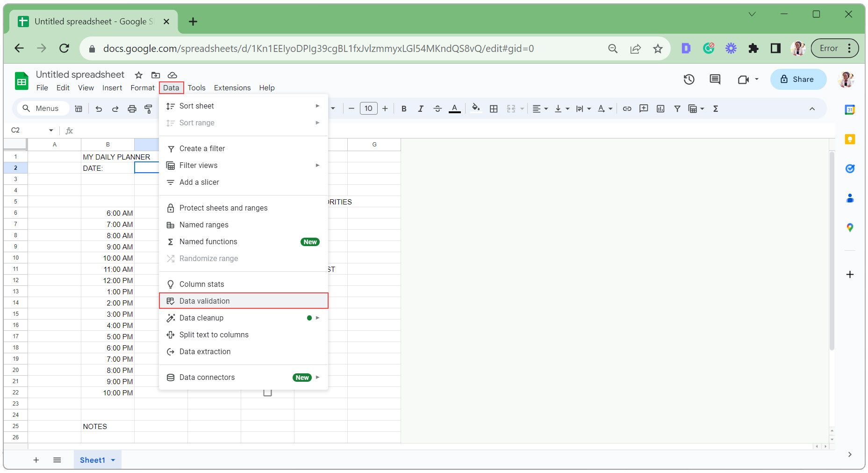
Task: Toggle strikethrough formatting
Action: click(x=437, y=109)
